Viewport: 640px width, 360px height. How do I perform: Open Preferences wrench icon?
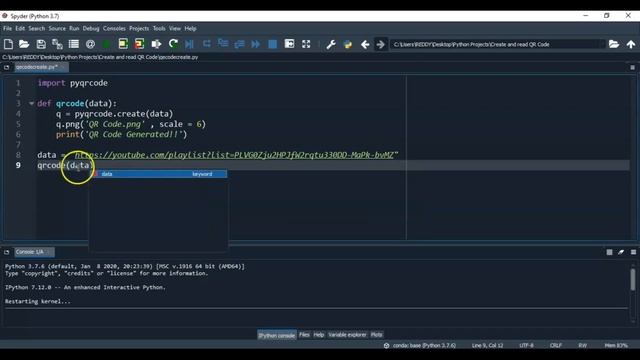pyautogui.click(x=331, y=44)
